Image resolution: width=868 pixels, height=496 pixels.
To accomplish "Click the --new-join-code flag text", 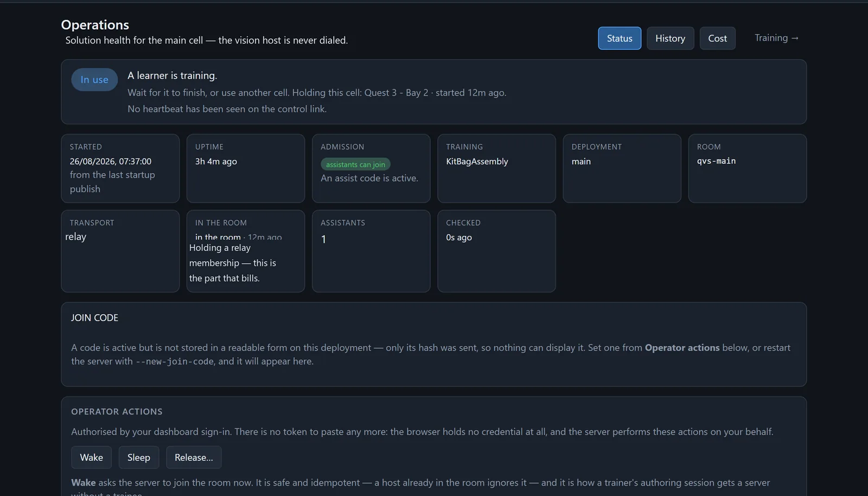I will [175, 361].
